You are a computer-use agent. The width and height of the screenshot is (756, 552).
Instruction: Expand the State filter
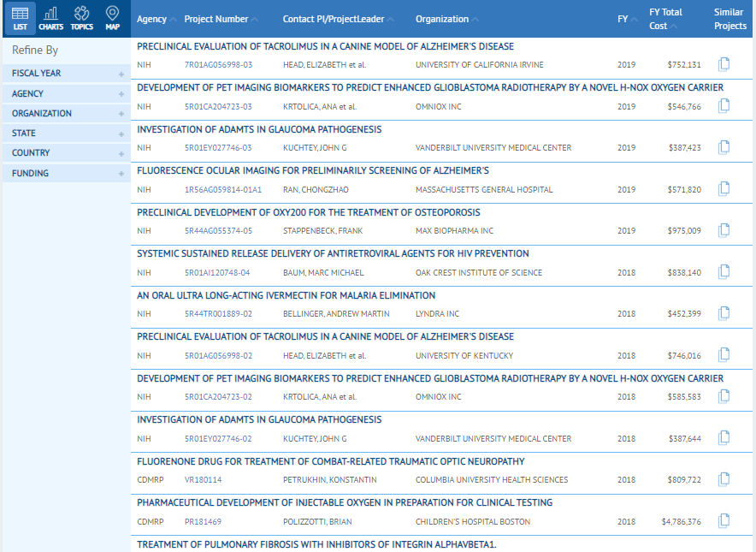[x=67, y=134]
